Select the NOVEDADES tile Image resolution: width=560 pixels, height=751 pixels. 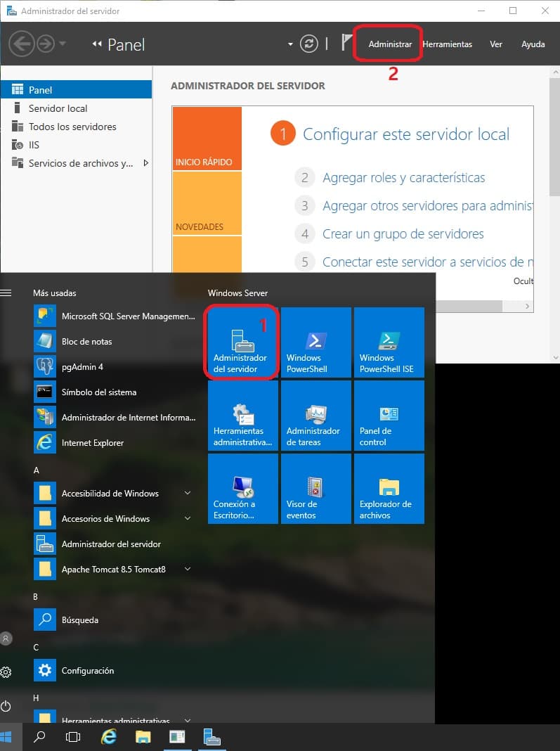tap(207, 203)
